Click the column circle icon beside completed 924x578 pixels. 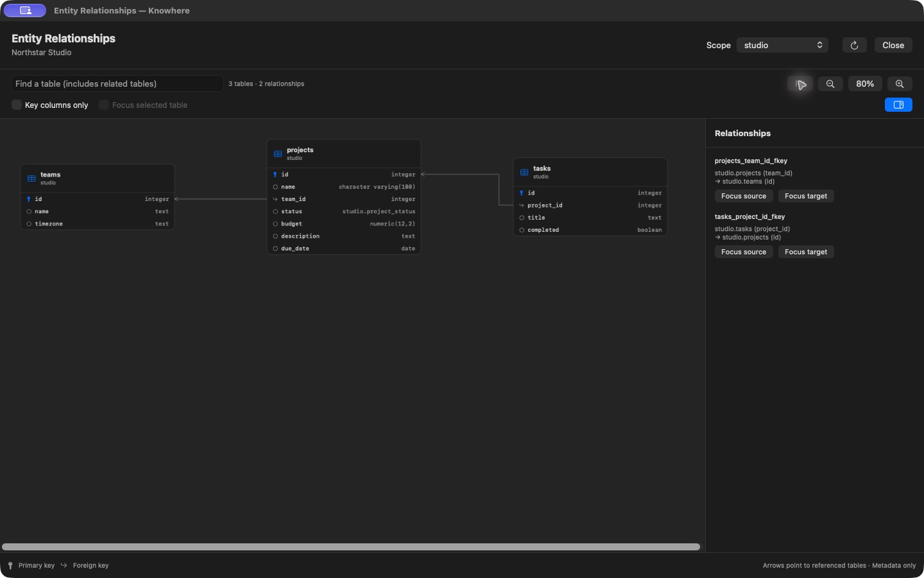coord(522,230)
